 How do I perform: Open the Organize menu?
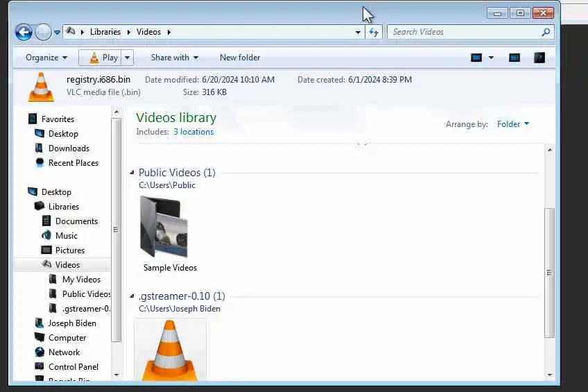pyautogui.click(x=46, y=58)
